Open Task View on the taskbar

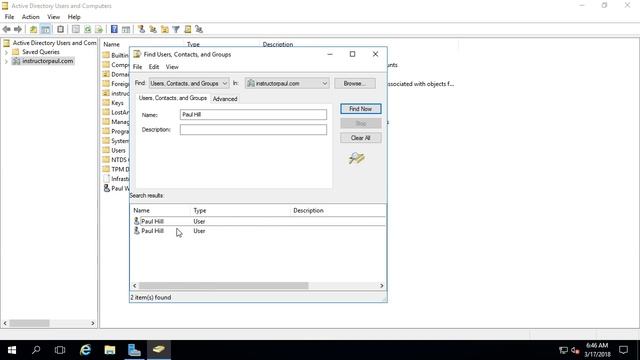tap(60, 350)
